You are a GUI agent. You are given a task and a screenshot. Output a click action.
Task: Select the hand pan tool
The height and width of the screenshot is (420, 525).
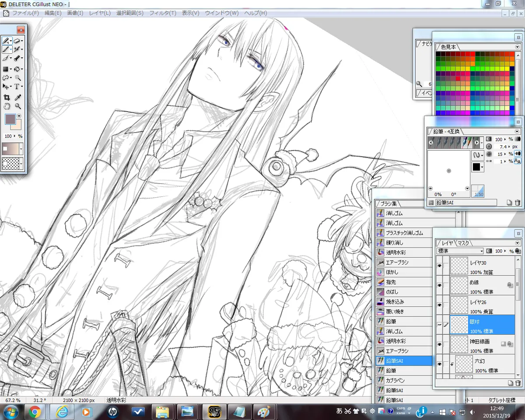7,106
